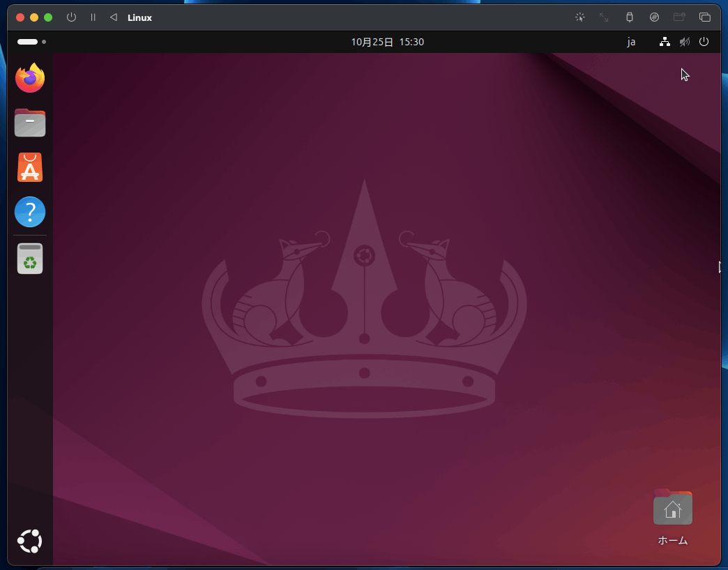
Task: Click the VM power button in Linux titlebar
Action: [71, 17]
